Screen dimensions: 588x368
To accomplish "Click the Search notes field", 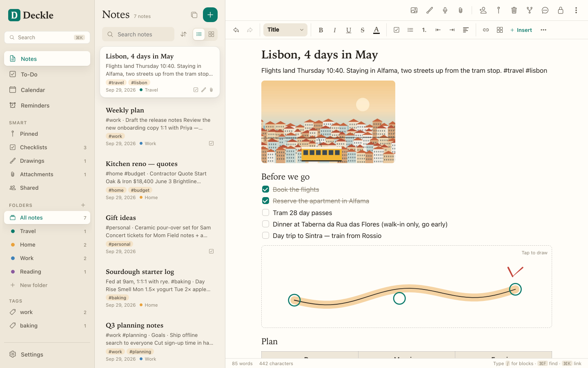I will [138, 34].
